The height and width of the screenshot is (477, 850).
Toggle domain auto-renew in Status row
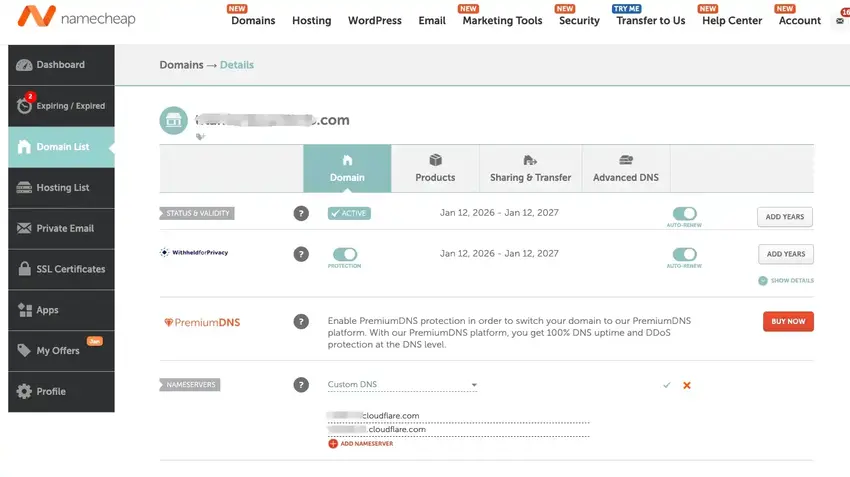(684, 214)
